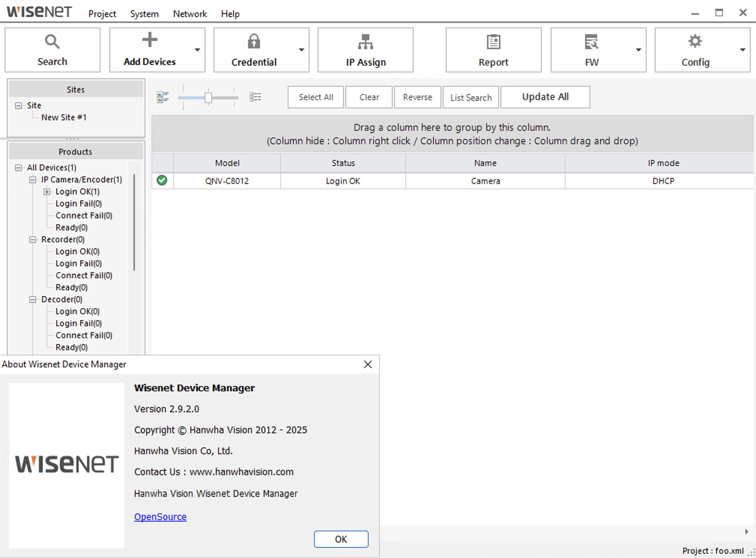Image resolution: width=756 pixels, height=558 pixels.
Task: Open the Config gear icon
Action: (x=695, y=41)
